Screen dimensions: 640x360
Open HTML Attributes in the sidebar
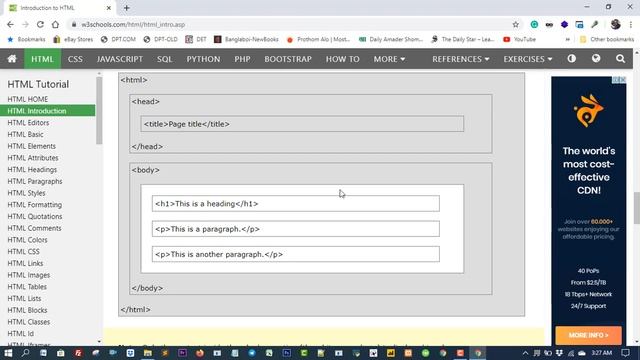coord(33,158)
